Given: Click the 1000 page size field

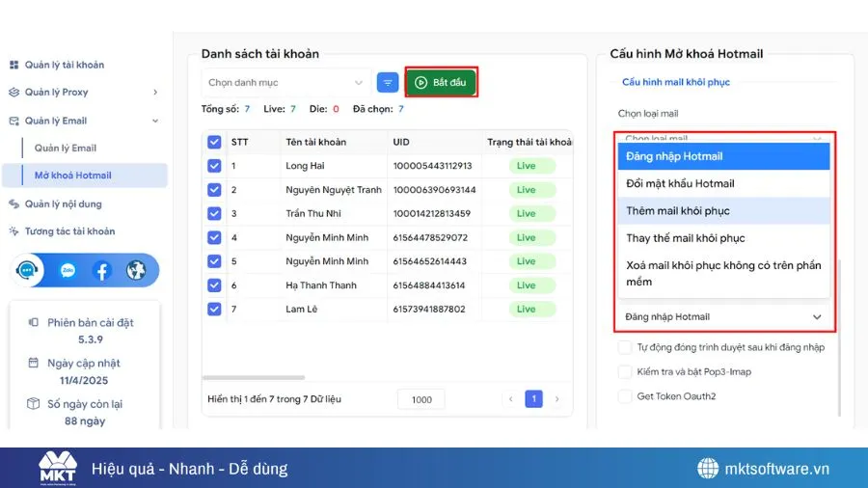Looking at the screenshot, I should (421, 399).
